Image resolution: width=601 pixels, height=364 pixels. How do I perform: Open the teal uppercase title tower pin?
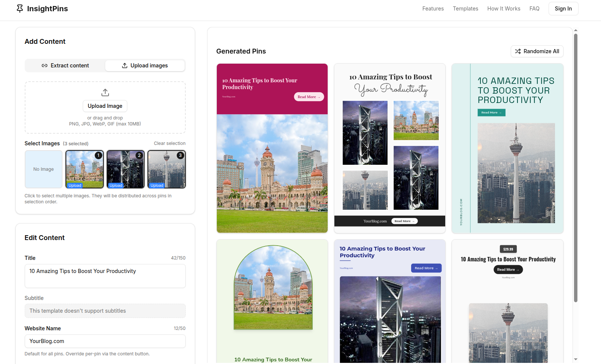pyautogui.click(x=507, y=148)
